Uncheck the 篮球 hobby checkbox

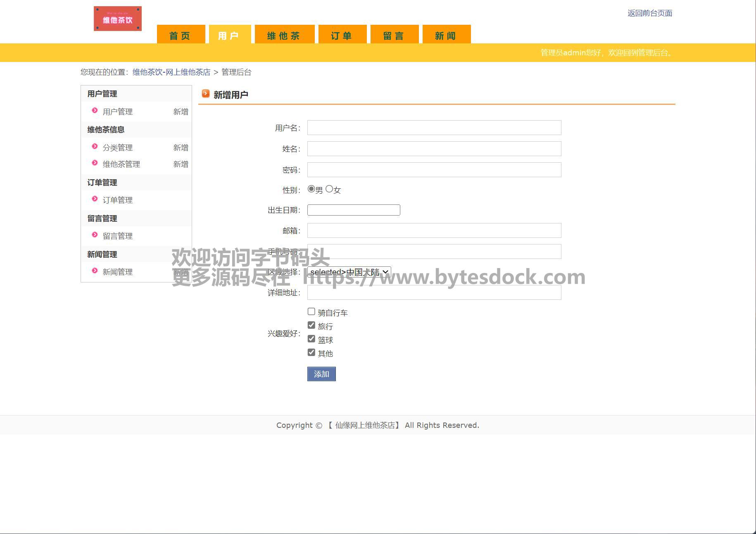point(311,339)
